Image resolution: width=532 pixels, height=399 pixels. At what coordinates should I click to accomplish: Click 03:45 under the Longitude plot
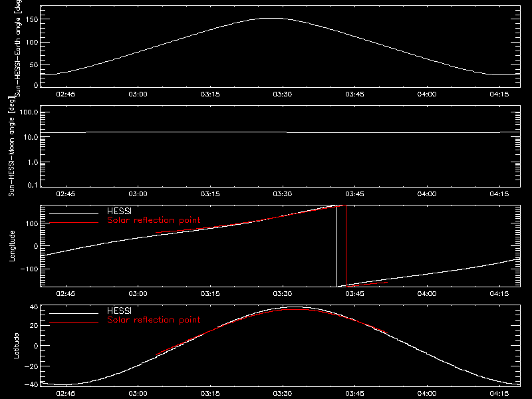(354, 294)
